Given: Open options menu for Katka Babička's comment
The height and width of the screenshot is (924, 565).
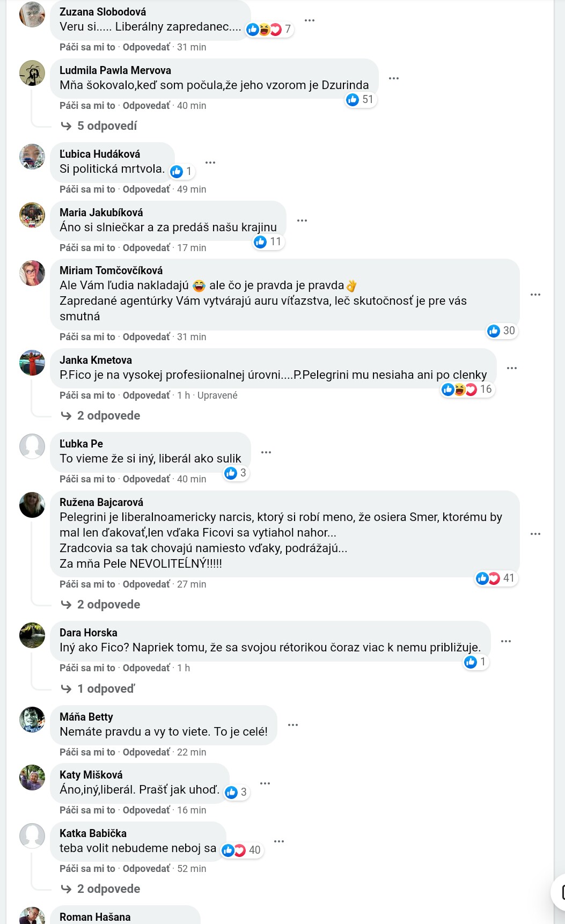Looking at the screenshot, I should click(279, 841).
